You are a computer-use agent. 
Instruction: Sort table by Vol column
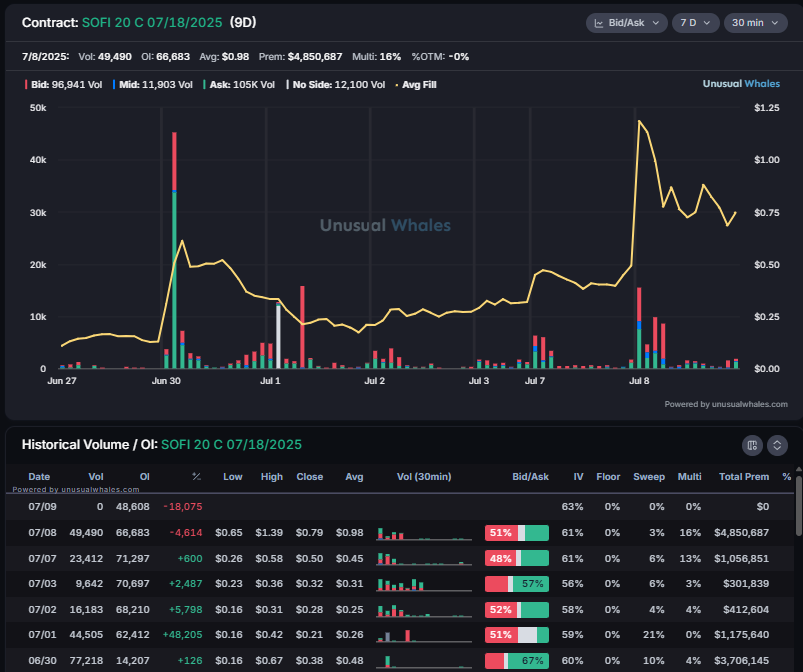point(96,477)
